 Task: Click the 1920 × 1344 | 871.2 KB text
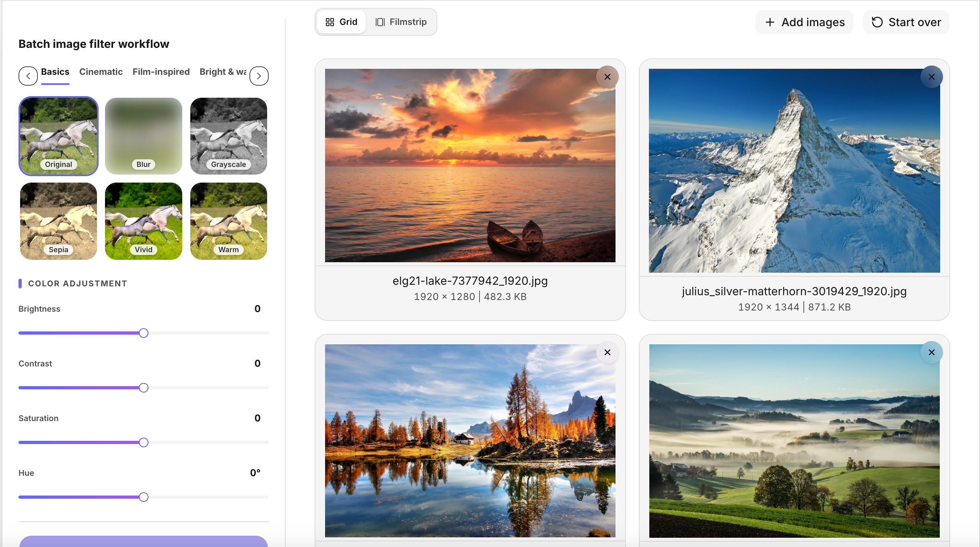click(795, 307)
